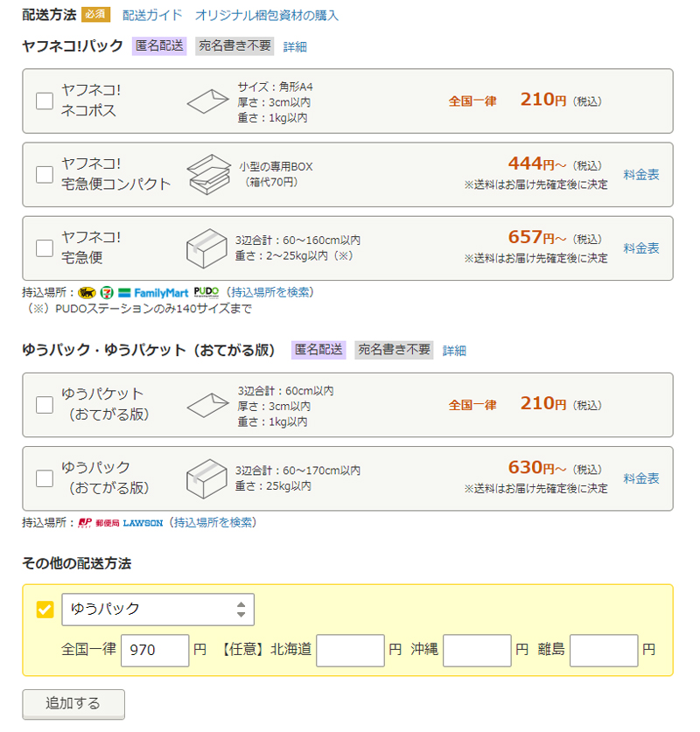Tick the ゆうパケット(おてがる版) checkbox

click(45, 405)
